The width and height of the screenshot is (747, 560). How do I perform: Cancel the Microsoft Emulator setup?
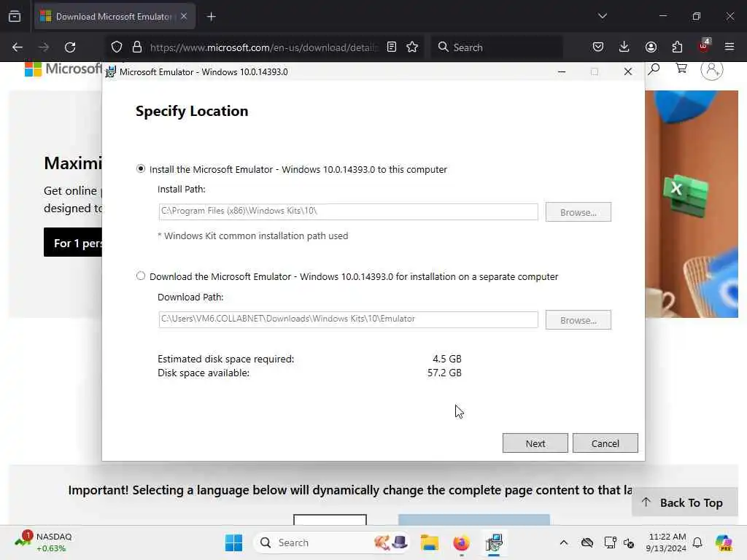click(605, 443)
